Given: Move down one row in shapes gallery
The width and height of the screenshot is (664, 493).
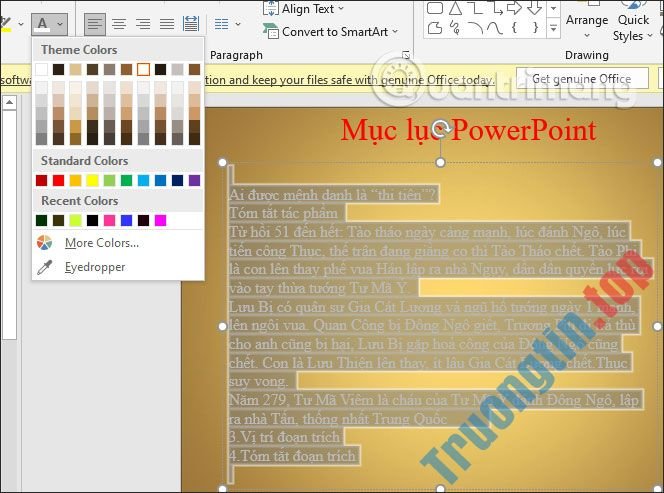Looking at the screenshot, I should (553, 8).
